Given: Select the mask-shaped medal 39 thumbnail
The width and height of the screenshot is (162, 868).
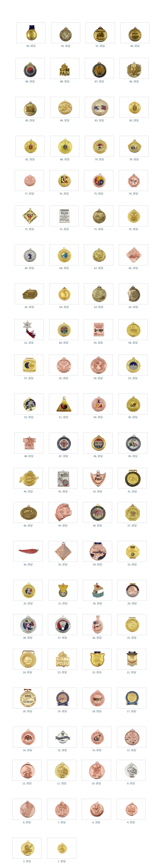Looking at the screenshot, I should (62, 512).
